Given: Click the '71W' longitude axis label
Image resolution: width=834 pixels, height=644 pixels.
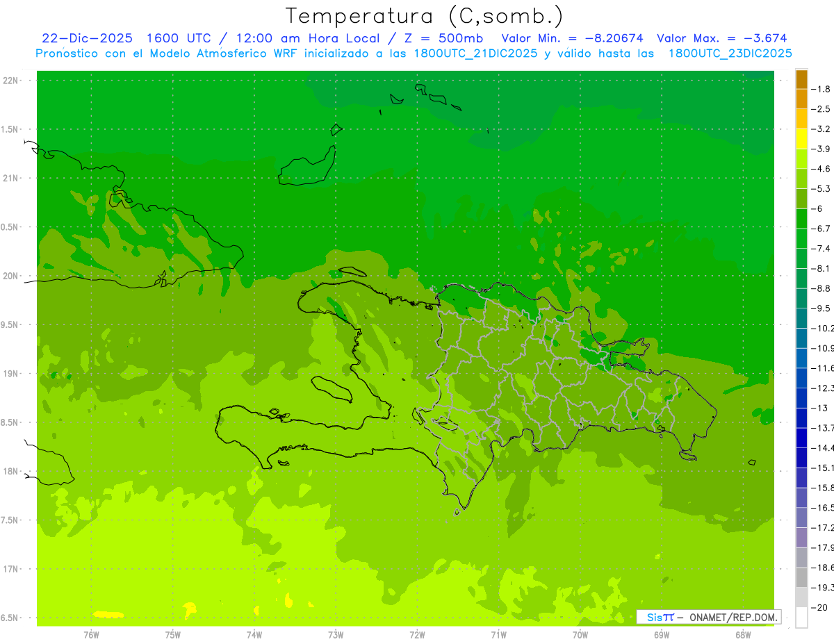Looking at the screenshot, I should tap(498, 635).
